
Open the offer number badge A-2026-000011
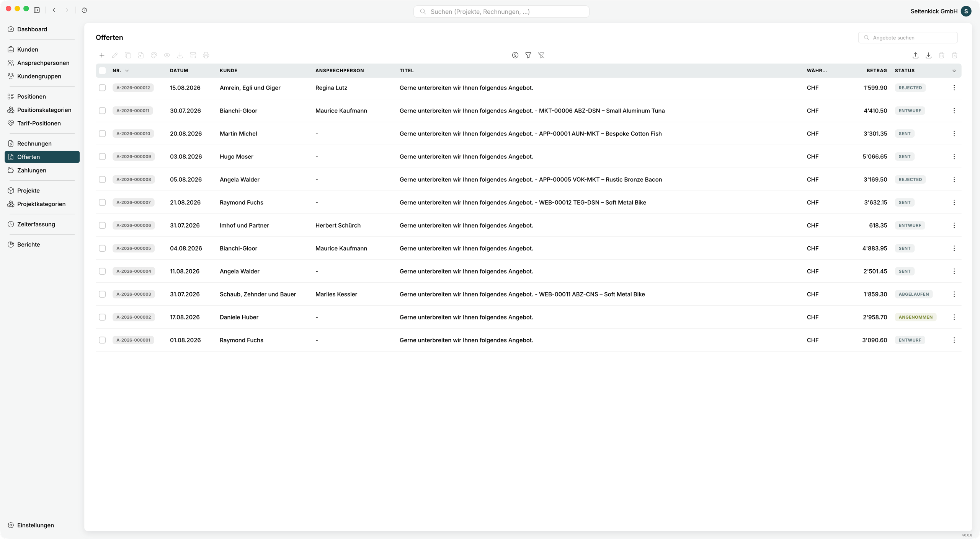[133, 111]
